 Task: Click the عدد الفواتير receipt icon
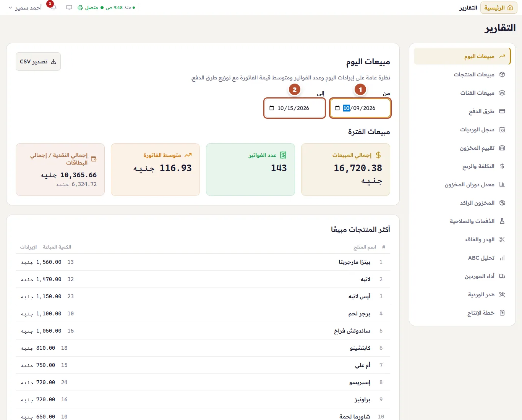(283, 155)
